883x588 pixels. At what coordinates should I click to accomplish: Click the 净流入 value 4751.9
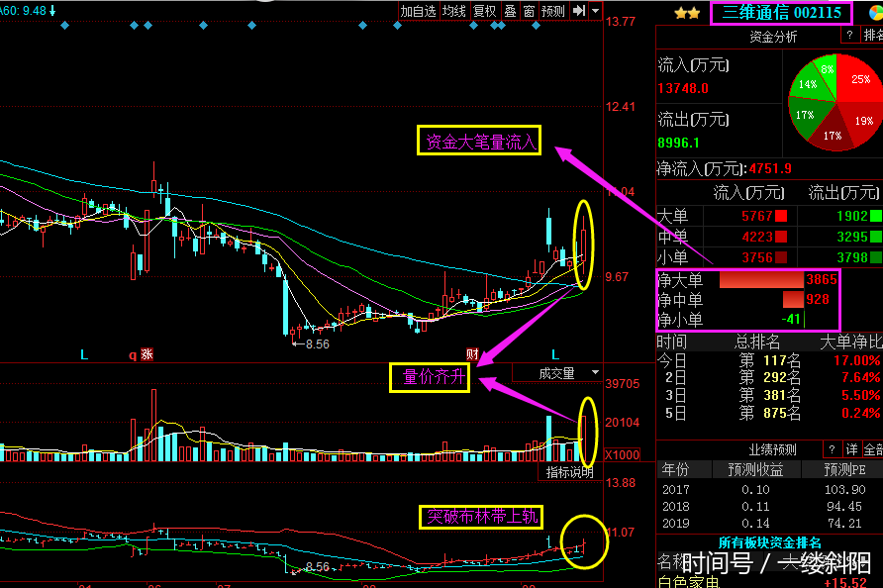[770, 169]
